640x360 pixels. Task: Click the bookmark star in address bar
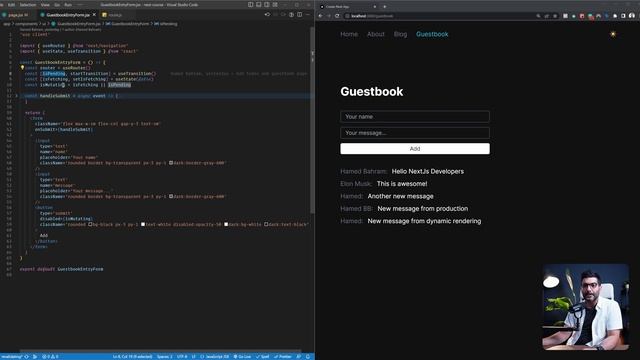(555, 16)
